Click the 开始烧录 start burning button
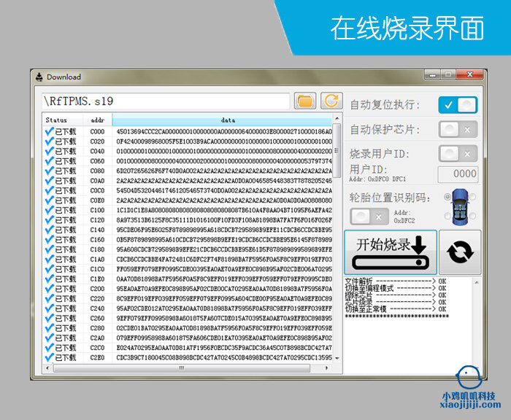The image size is (511, 420). (391, 252)
